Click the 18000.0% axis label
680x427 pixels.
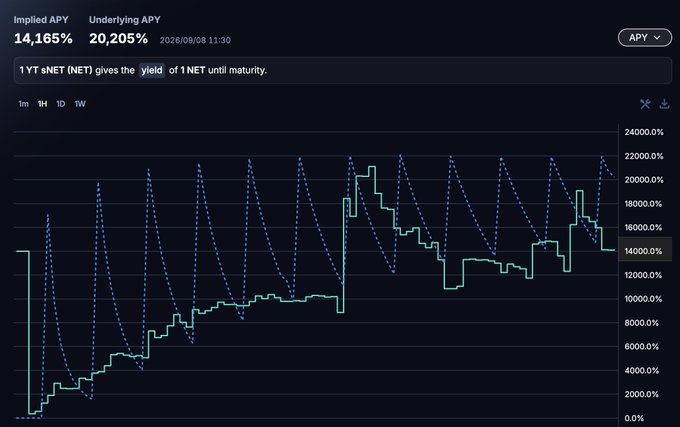click(x=644, y=204)
